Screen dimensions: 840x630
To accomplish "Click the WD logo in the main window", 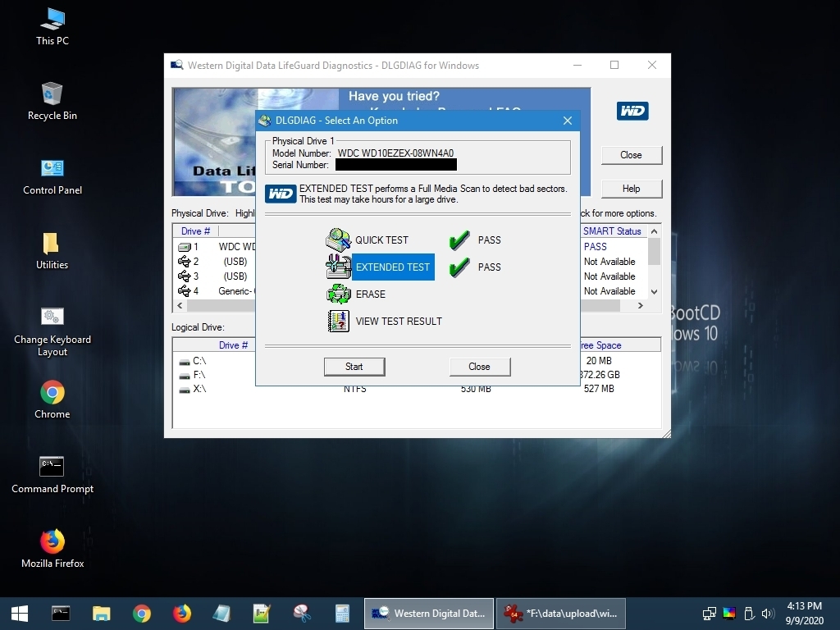I will click(632, 111).
